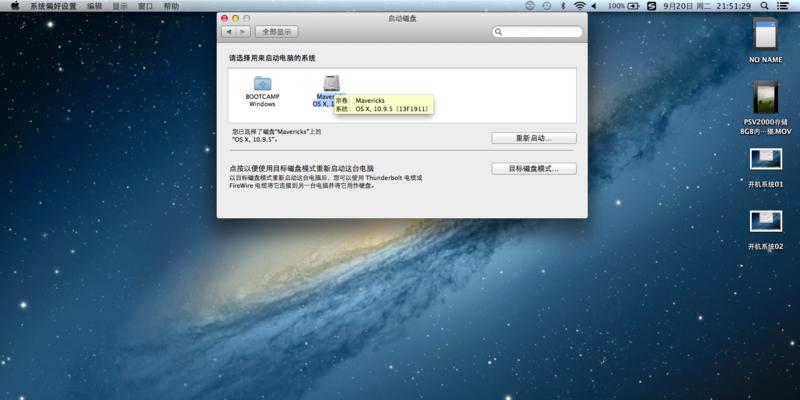Click the 目标磁盘模式 button

534,168
